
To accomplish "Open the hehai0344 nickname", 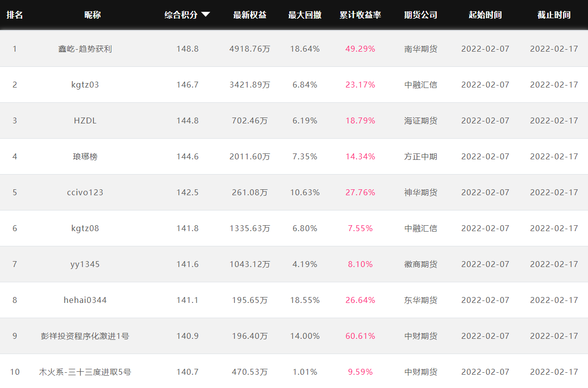I will 85,300.
